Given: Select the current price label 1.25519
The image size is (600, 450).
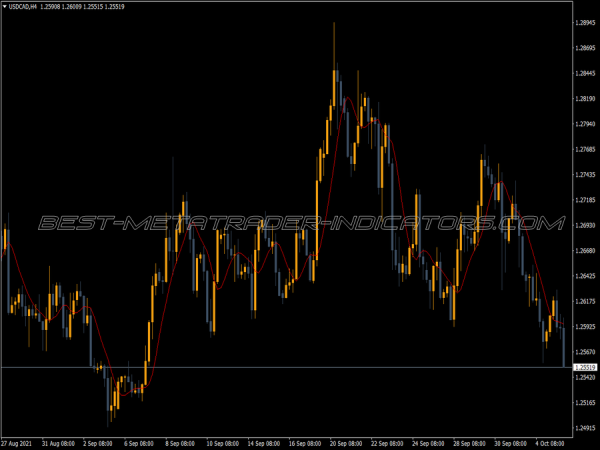Looking at the screenshot, I should pyautogui.click(x=583, y=368).
